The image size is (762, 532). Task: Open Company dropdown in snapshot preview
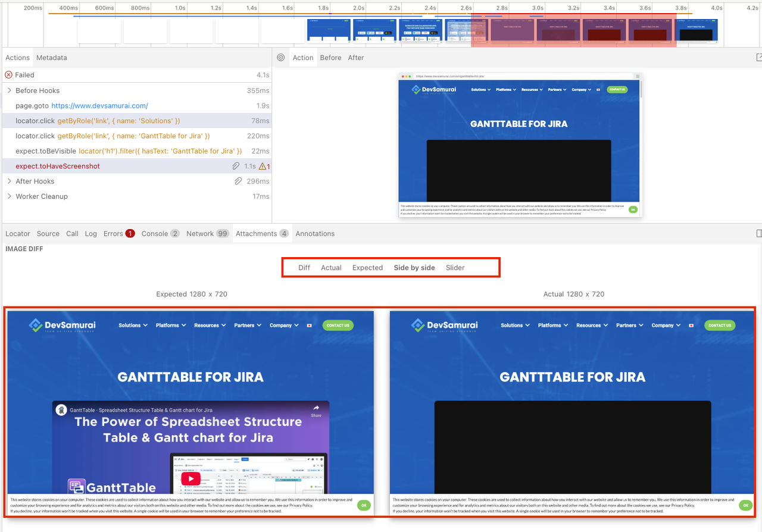[x=582, y=90]
